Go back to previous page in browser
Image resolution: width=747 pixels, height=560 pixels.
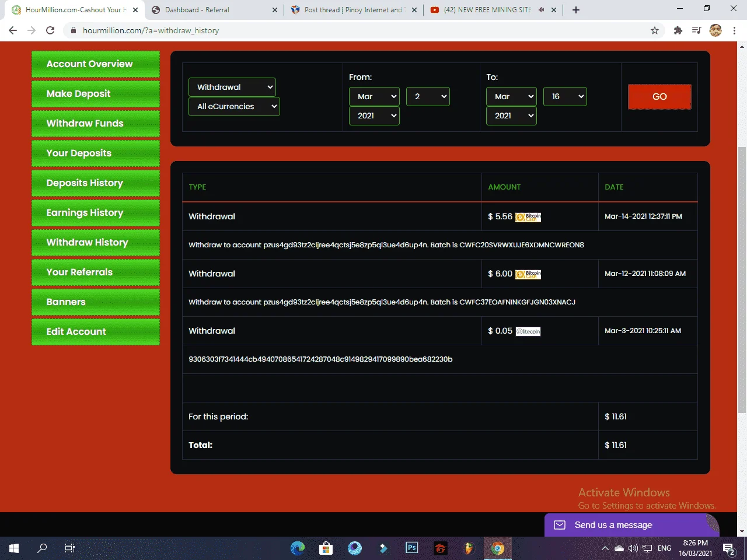(x=13, y=30)
